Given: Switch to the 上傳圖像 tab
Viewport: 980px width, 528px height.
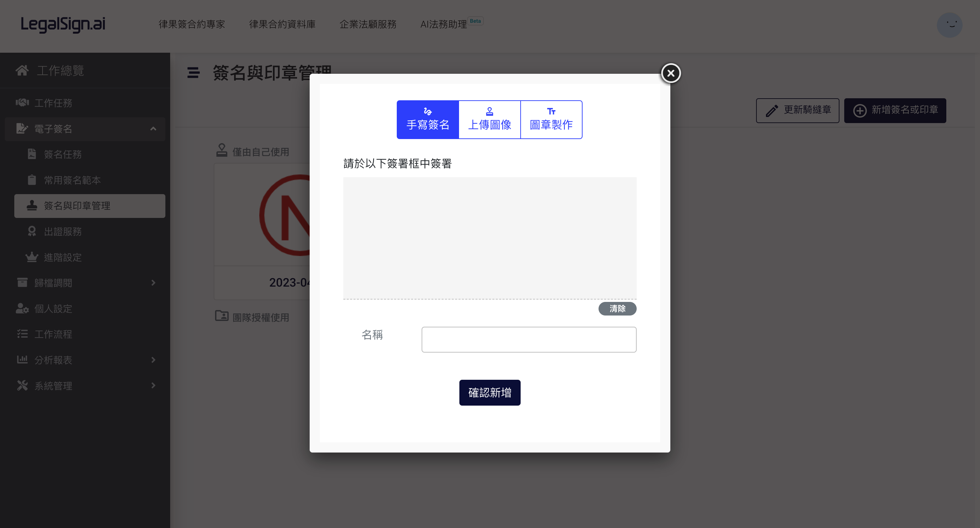Looking at the screenshot, I should click(x=490, y=120).
